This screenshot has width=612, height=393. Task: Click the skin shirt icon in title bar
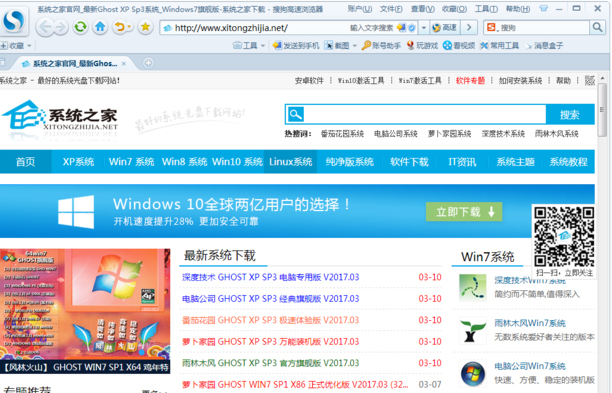(x=543, y=8)
